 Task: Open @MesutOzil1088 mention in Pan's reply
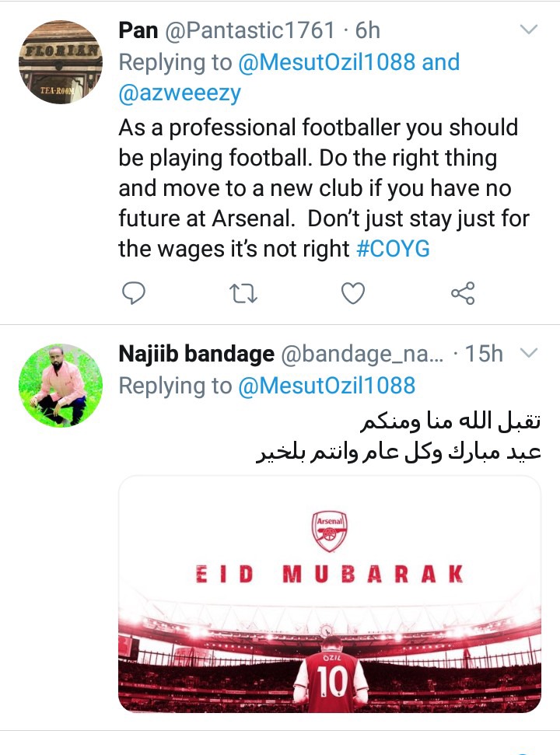click(x=327, y=62)
